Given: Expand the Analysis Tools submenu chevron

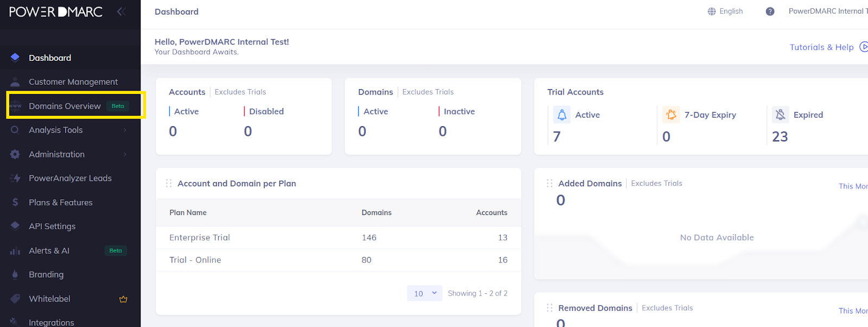Looking at the screenshot, I should (x=125, y=130).
